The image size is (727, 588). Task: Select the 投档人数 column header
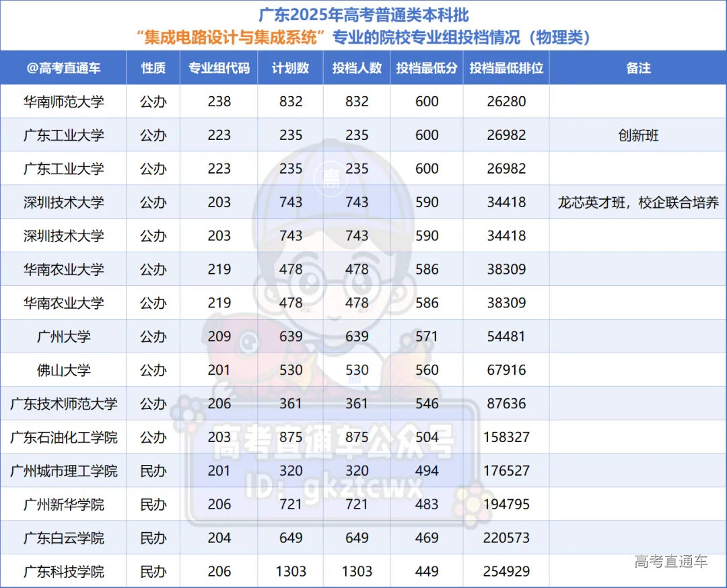(x=357, y=68)
